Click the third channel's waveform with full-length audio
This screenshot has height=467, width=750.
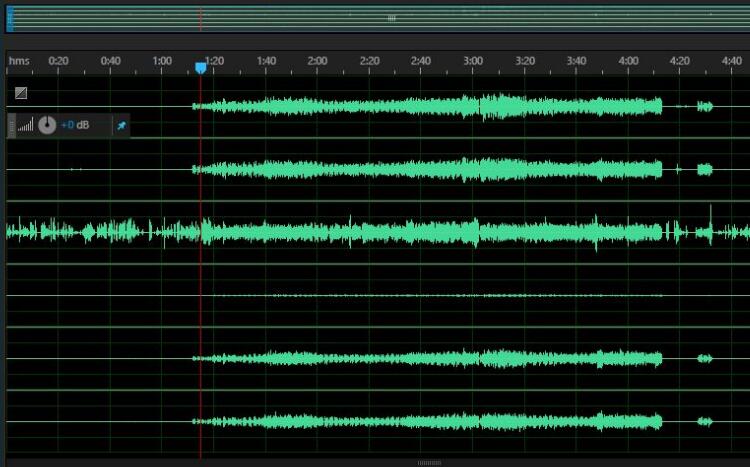[400, 232]
